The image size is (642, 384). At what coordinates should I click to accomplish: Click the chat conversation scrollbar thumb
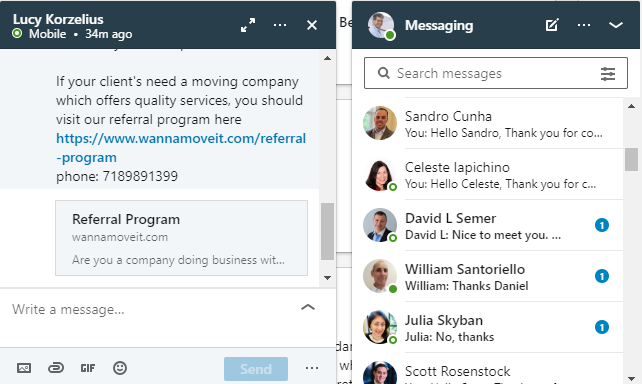tap(327, 231)
